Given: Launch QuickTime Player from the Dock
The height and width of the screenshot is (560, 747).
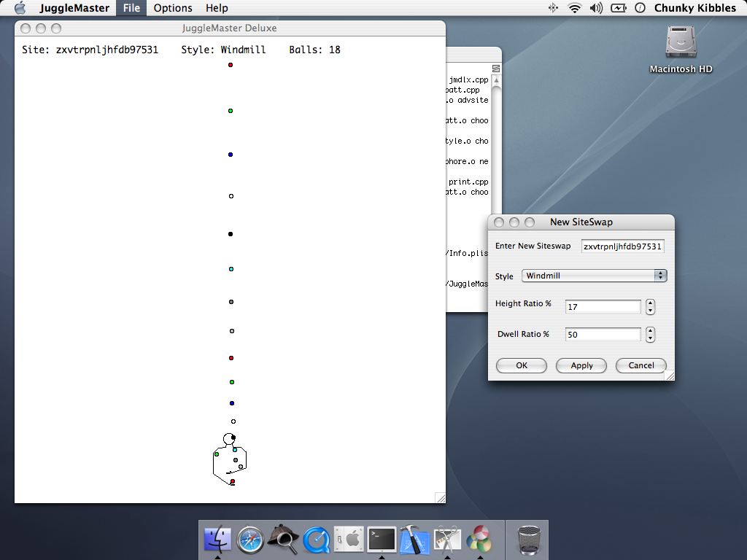Looking at the screenshot, I should point(317,540).
